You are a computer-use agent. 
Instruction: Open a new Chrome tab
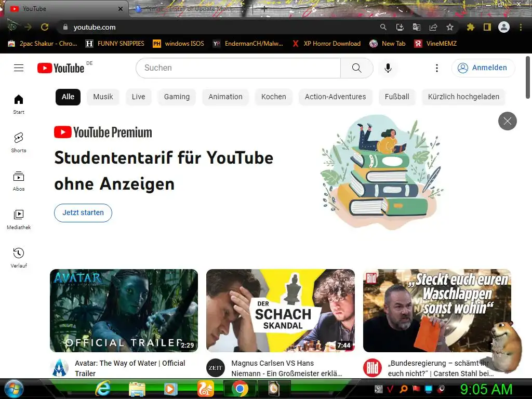coord(264,9)
